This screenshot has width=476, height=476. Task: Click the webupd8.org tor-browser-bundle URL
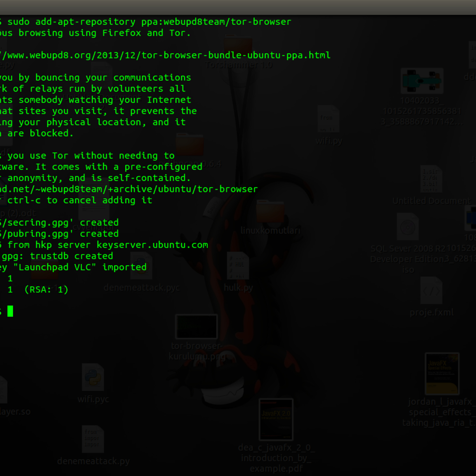coord(165,55)
